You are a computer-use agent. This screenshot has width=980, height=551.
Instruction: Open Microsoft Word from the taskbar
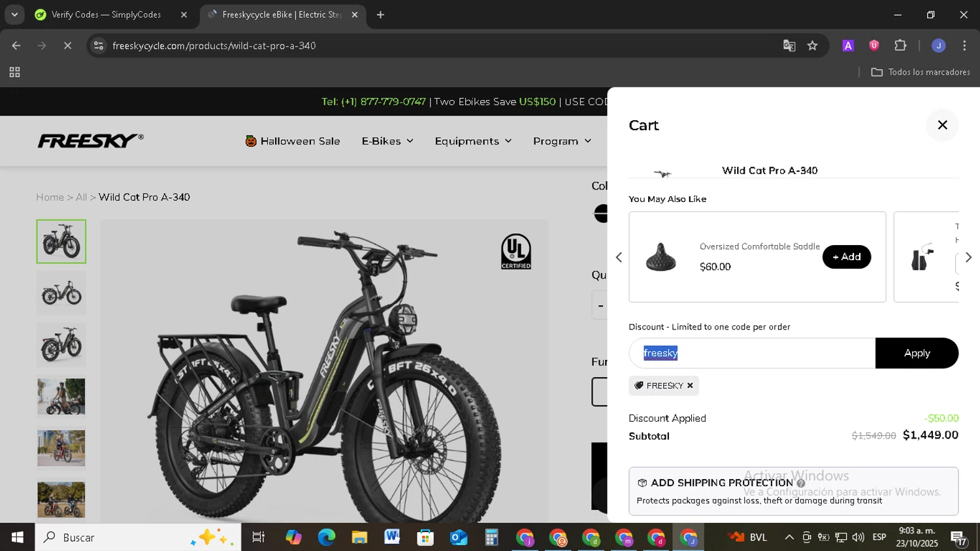coord(392,537)
